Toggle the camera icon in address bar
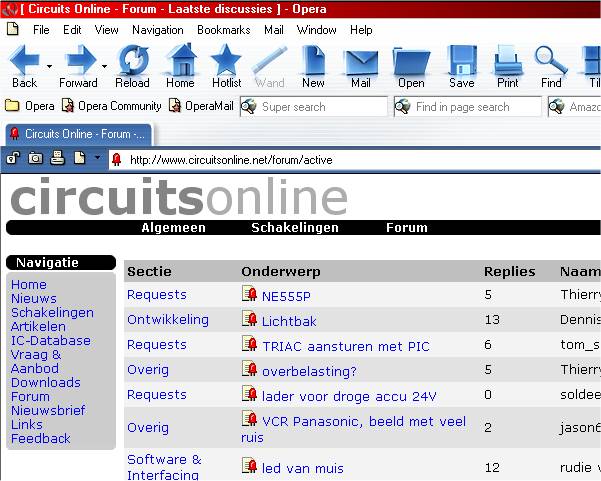Screen dimensions: 601x481 coord(35,158)
